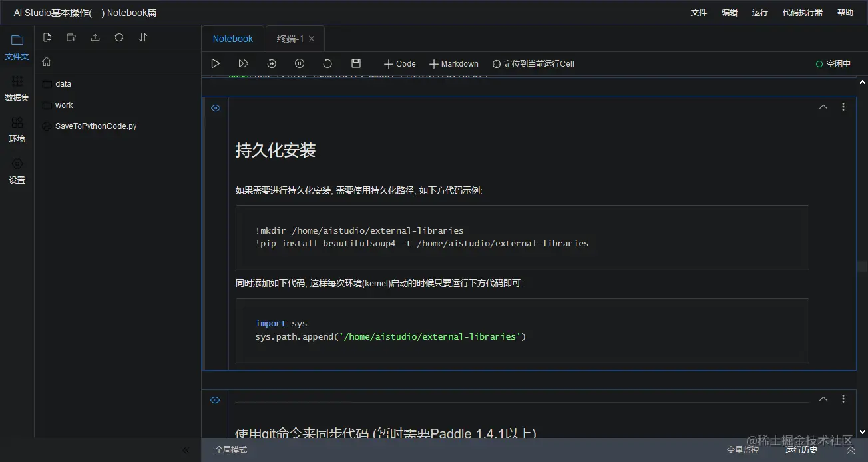Go to home directory icon
This screenshot has width=868, height=462.
point(47,61)
